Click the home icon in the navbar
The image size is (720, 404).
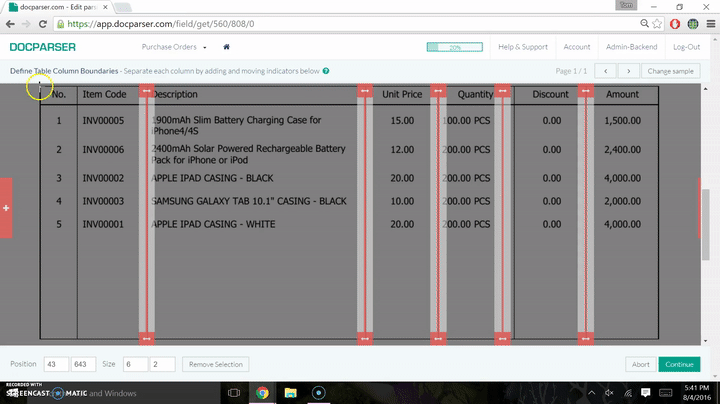click(x=227, y=47)
